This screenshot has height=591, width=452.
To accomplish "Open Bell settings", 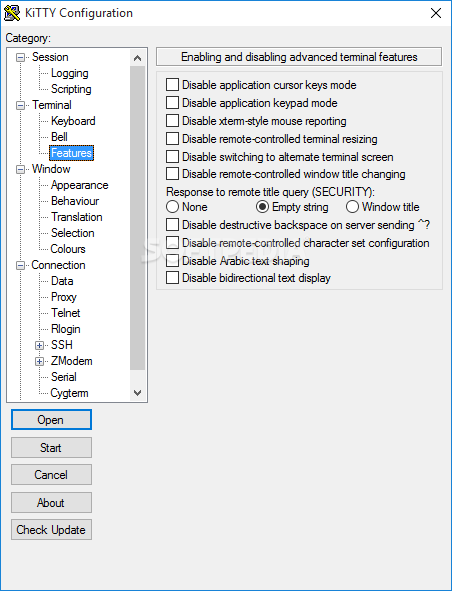I will coord(59,137).
